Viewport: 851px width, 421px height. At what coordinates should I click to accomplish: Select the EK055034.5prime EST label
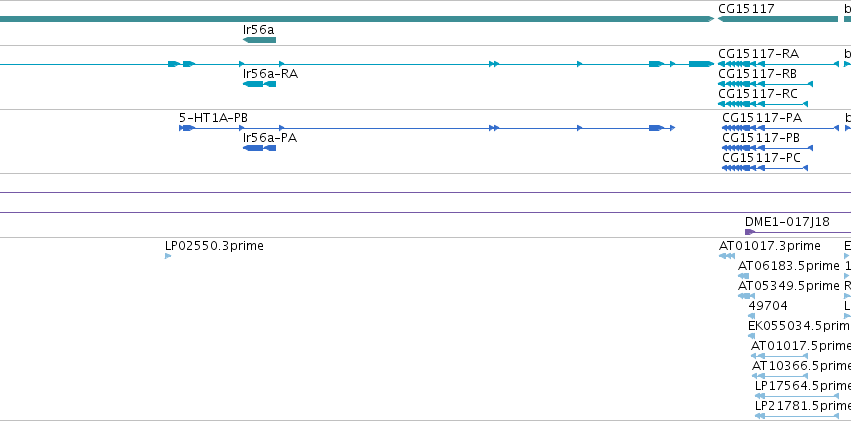[x=799, y=326]
